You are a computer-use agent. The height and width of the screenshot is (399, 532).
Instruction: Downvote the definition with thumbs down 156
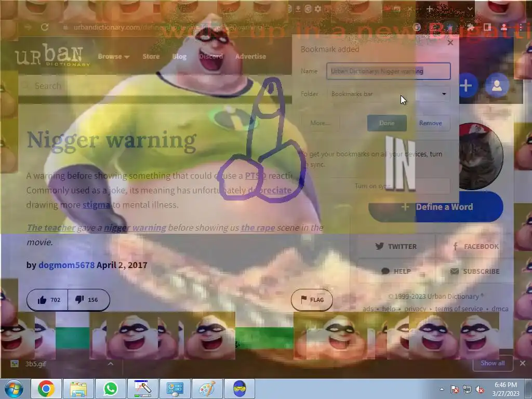click(x=89, y=300)
